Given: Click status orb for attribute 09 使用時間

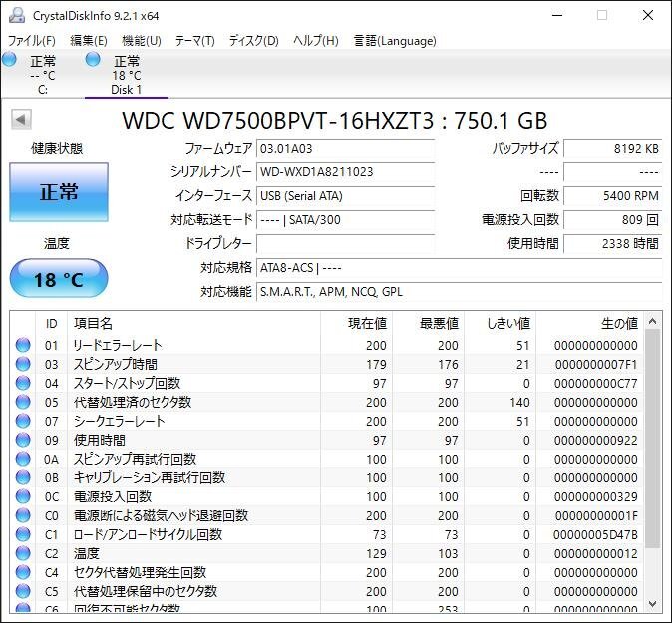Looking at the screenshot, I should (x=23, y=440).
